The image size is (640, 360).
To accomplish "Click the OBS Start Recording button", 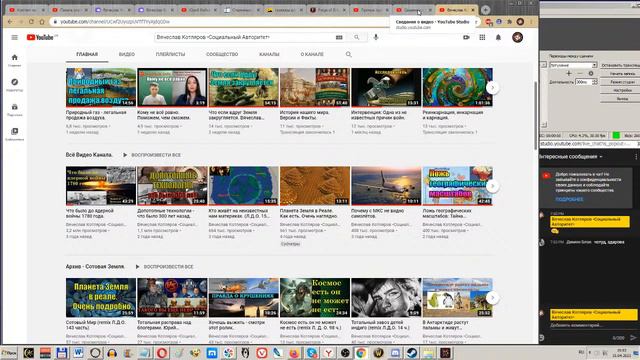I will pos(620,73).
